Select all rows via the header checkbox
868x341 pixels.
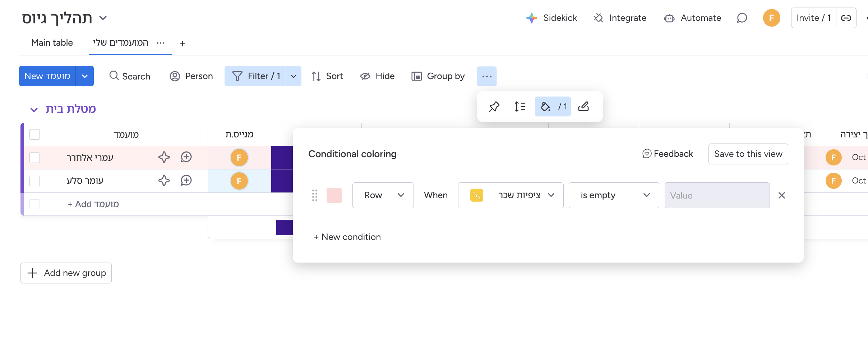point(34,134)
